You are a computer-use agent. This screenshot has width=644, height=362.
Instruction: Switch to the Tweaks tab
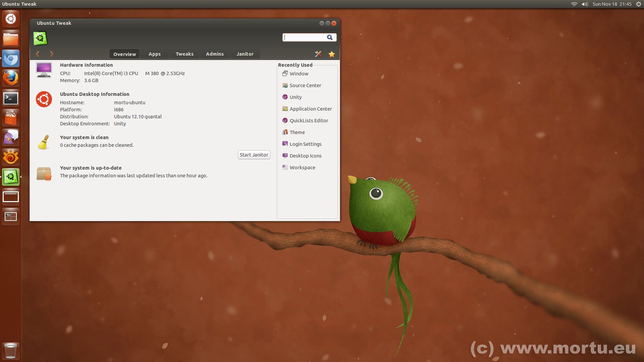pos(184,54)
